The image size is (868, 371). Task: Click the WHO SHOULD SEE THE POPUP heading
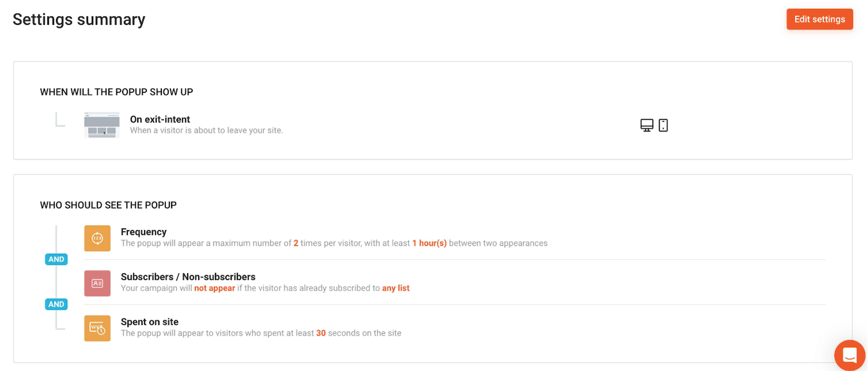click(x=108, y=205)
